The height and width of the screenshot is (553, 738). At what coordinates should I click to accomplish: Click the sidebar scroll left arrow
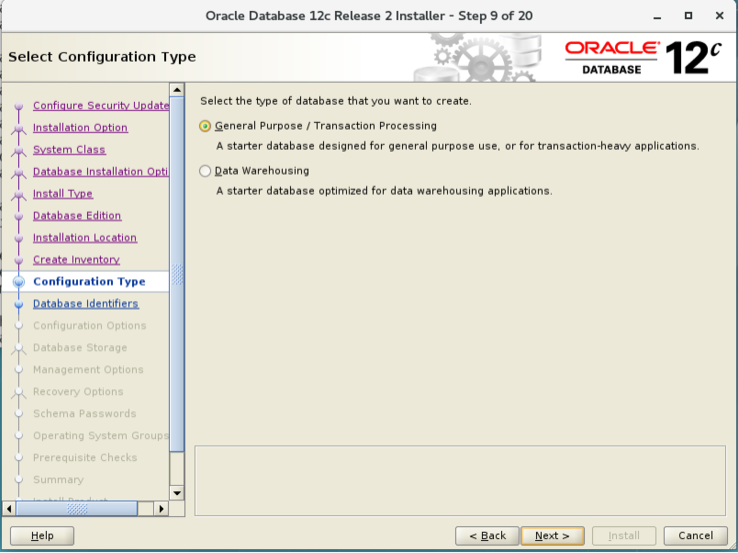coord(8,508)
